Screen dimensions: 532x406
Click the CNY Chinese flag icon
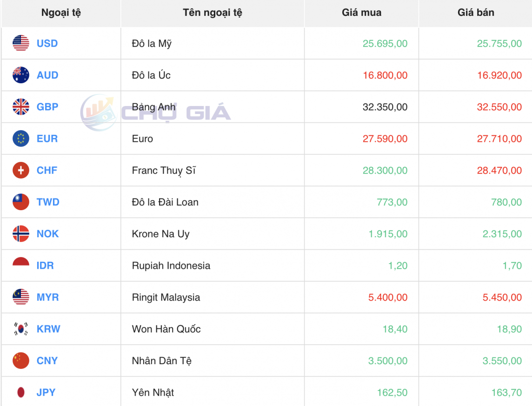tap(20, 360)
